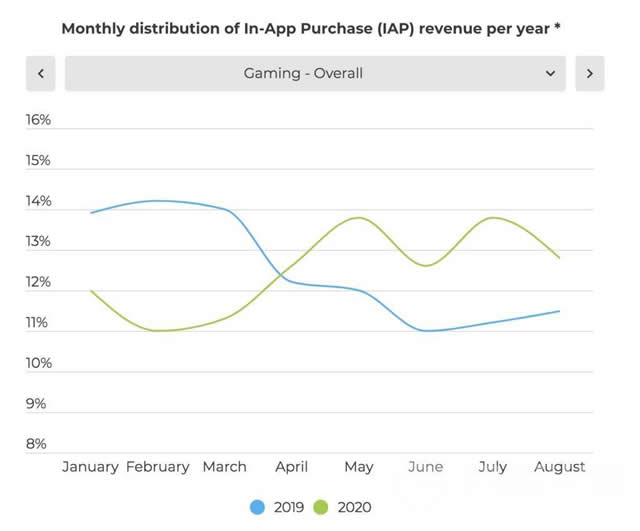Click the April label on x-axis
Viewport: 640px width, 531px height.
click(x=292, y=467)
